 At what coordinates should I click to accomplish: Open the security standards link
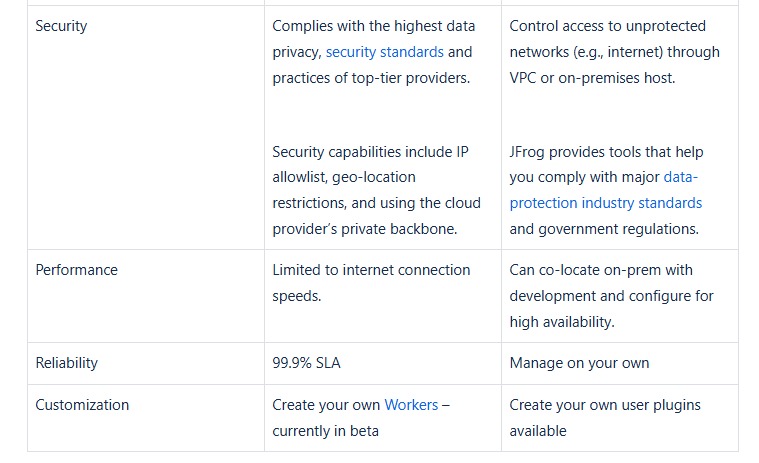(385, 52)
